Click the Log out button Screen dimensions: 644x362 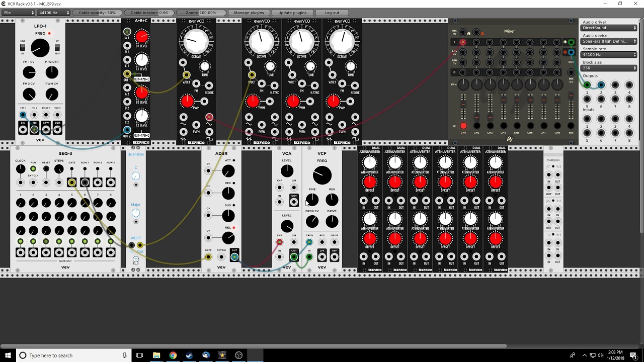(x=332, y=13)
